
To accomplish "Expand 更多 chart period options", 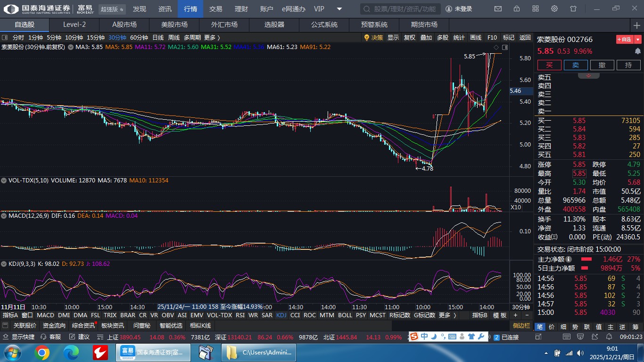I will pyautogui.click(x=212, y=38).
